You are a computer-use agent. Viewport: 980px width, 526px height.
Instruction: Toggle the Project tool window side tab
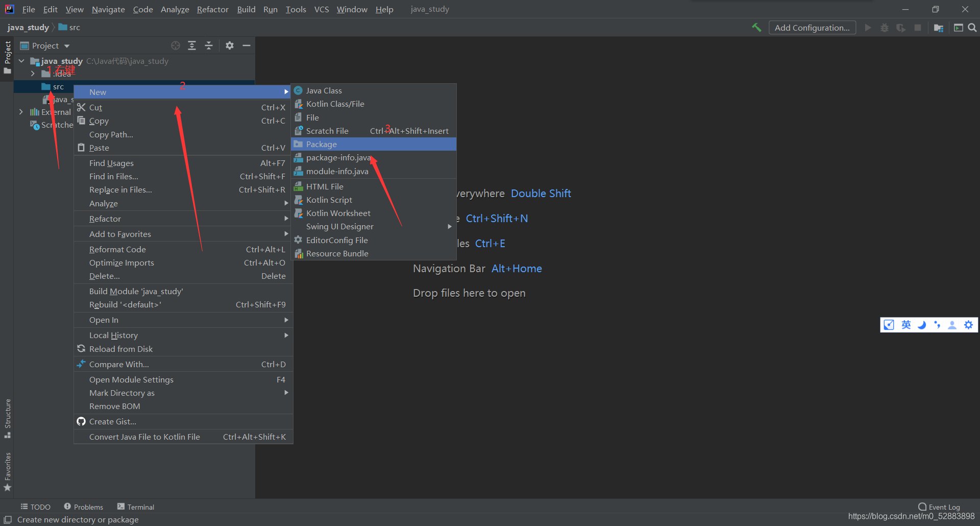click(x=8, y=57)
